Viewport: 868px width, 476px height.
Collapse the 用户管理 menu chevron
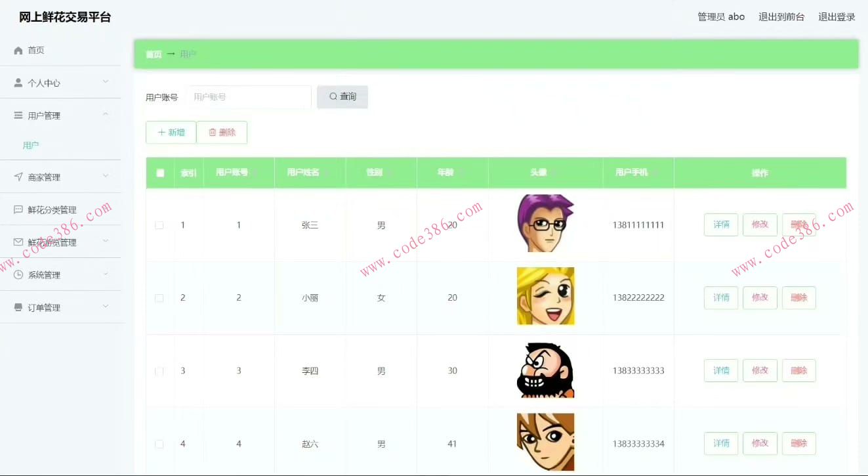tap(106, 115)
